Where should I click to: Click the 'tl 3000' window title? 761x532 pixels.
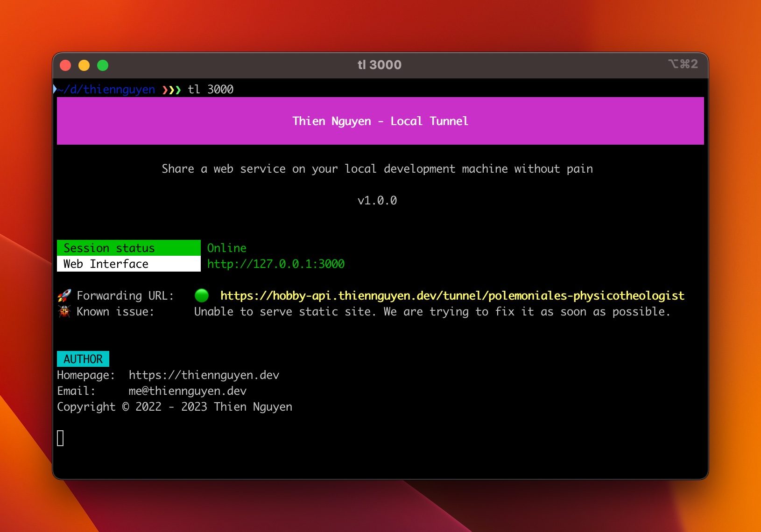coord(380,65)
